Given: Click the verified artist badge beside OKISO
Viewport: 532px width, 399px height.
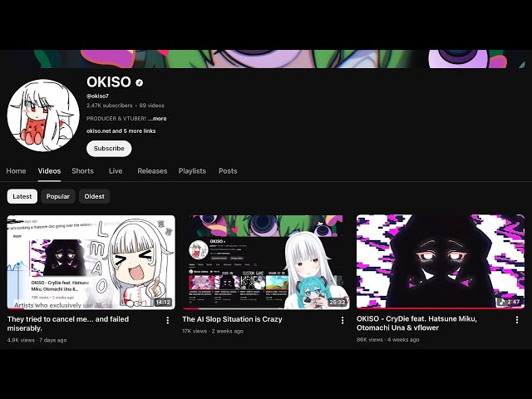Looking at the screenshot, I should pyautogui.click(x=139, y=82).
